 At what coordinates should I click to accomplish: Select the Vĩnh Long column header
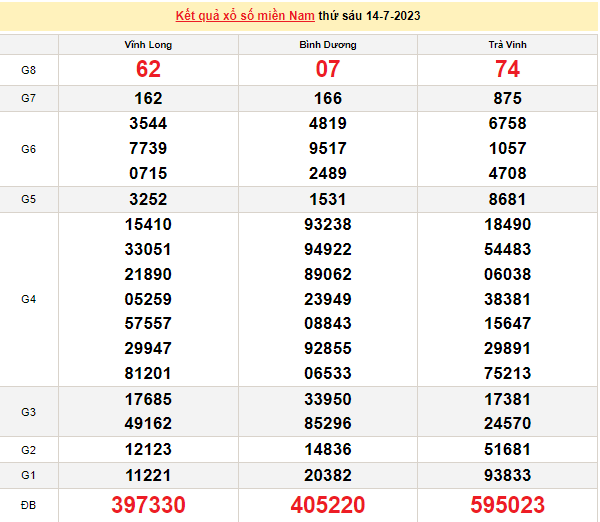tap(149, 45)
